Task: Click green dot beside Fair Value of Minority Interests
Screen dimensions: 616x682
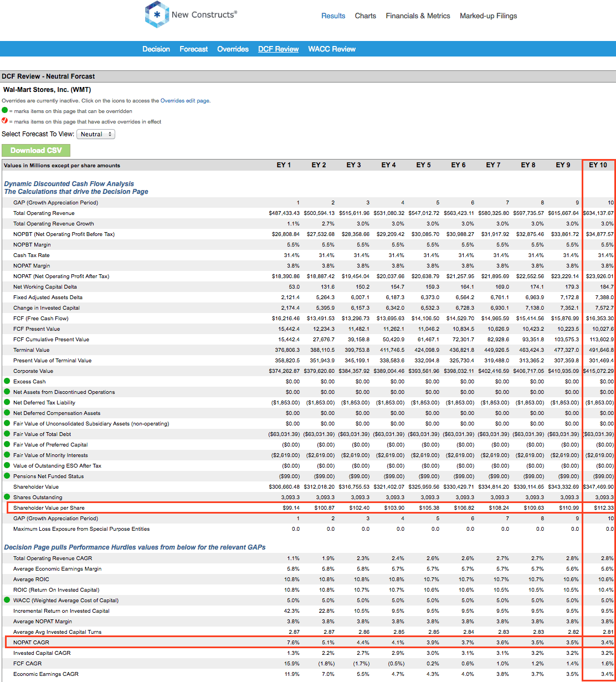Action: coord(7,455)
